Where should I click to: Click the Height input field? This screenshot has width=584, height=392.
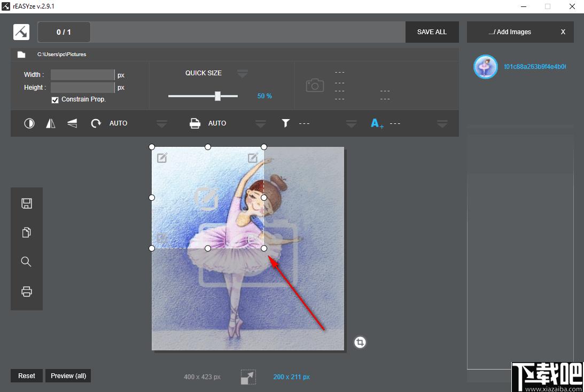(83, 88)
